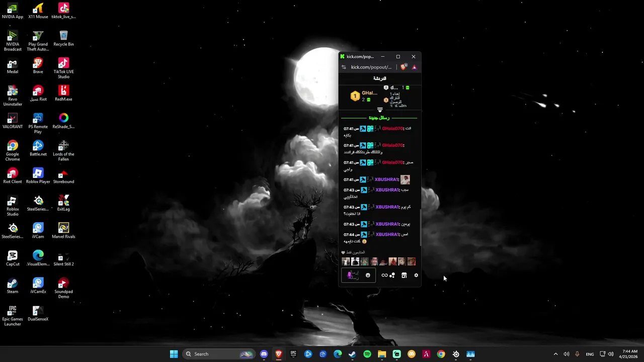
Task: Open Discord from the taskbar
Action: pyautogui.click(x=264, y=354)
